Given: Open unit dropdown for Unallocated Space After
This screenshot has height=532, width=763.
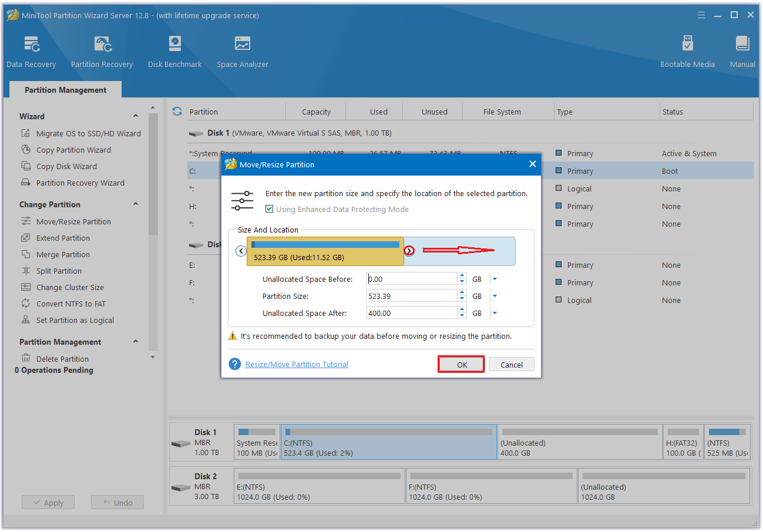Looking at the screenshot, I should point(495,313).
